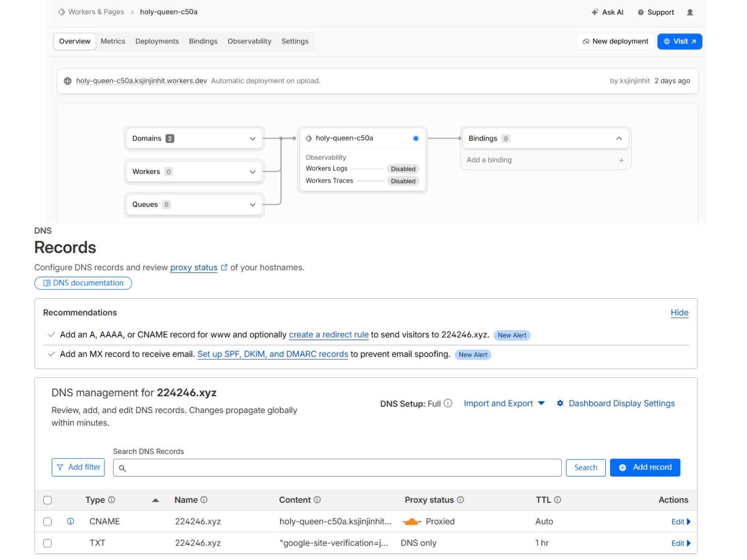Click external link icon next to proxy status
Screen dimensions: 747x560
coord(224,268)
